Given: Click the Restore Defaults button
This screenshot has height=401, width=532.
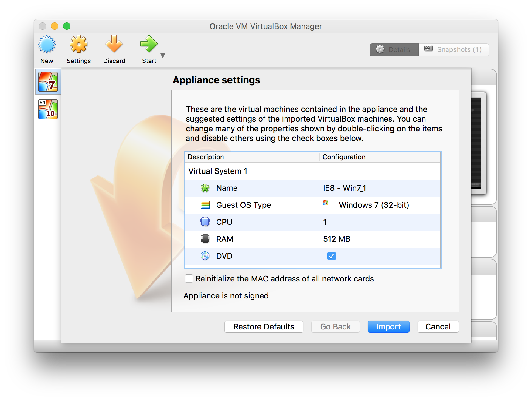Looking at the screenshot, I should pos(264,327).
